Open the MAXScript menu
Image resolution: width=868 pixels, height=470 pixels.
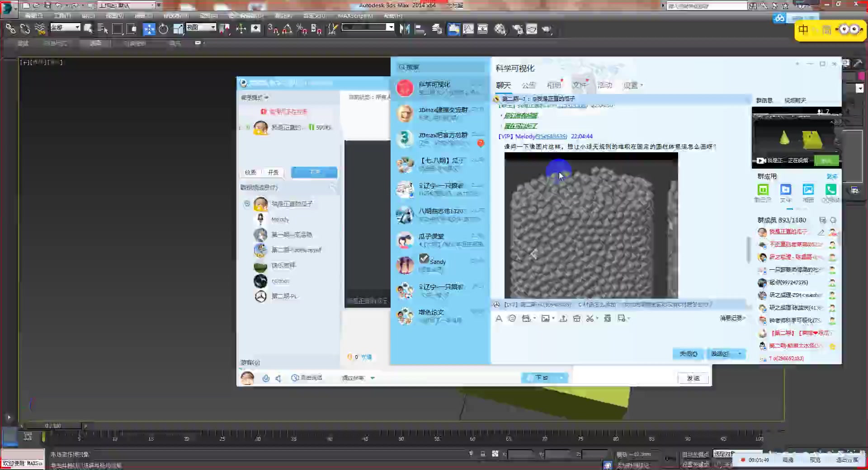pyautogui.click(x=355, y=16)
